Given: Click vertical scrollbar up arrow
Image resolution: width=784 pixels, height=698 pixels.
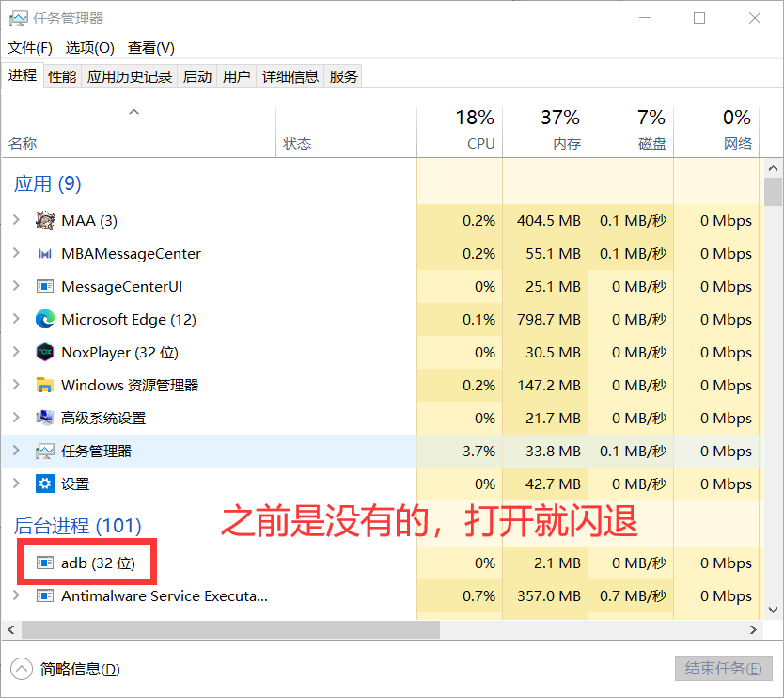Looking at the screenshot, I should coord(773,168).
